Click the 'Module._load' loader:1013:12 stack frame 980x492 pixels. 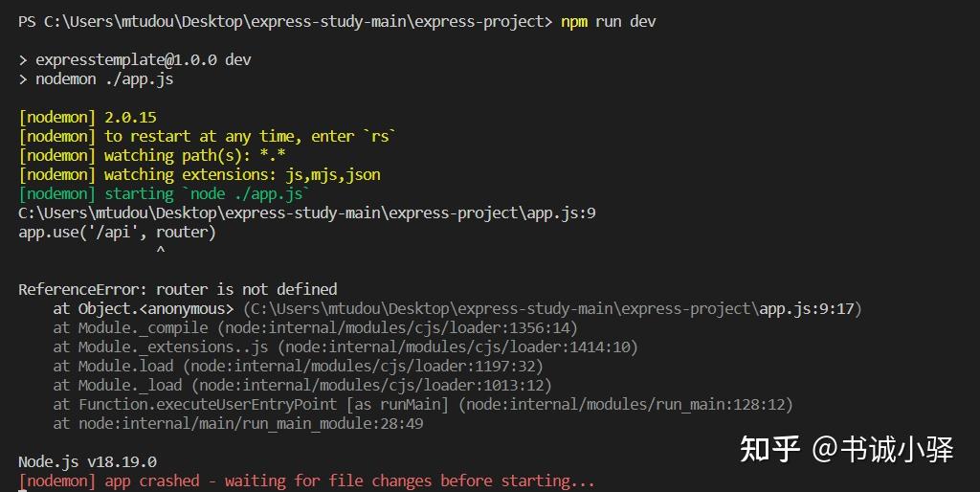[x=302, y=385]
